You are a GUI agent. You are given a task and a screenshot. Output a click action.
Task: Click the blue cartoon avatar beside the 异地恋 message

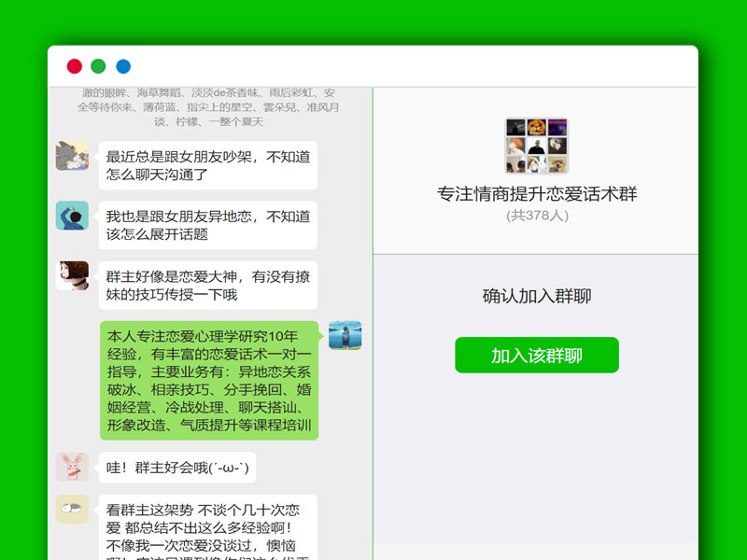coord(73,214)
